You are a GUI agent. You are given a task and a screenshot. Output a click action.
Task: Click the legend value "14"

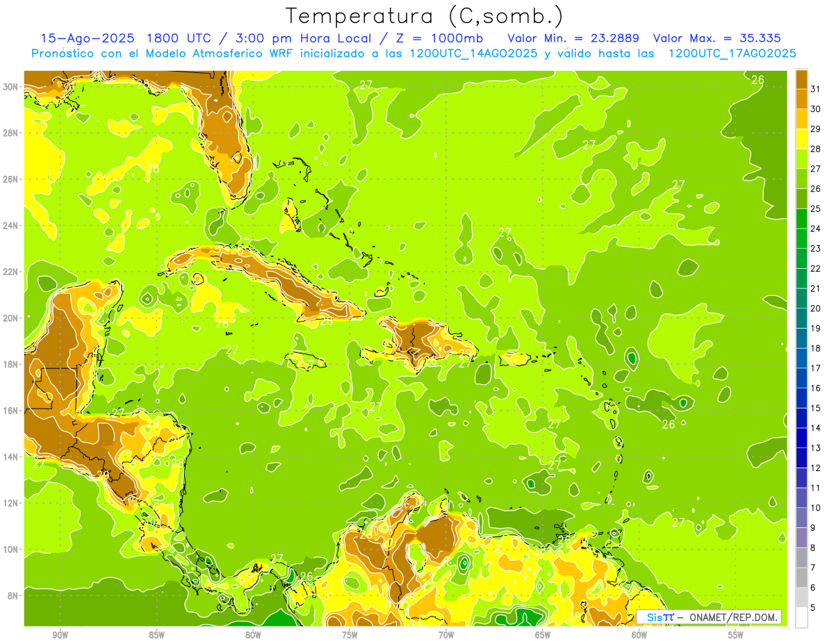[x=816, y=428]
